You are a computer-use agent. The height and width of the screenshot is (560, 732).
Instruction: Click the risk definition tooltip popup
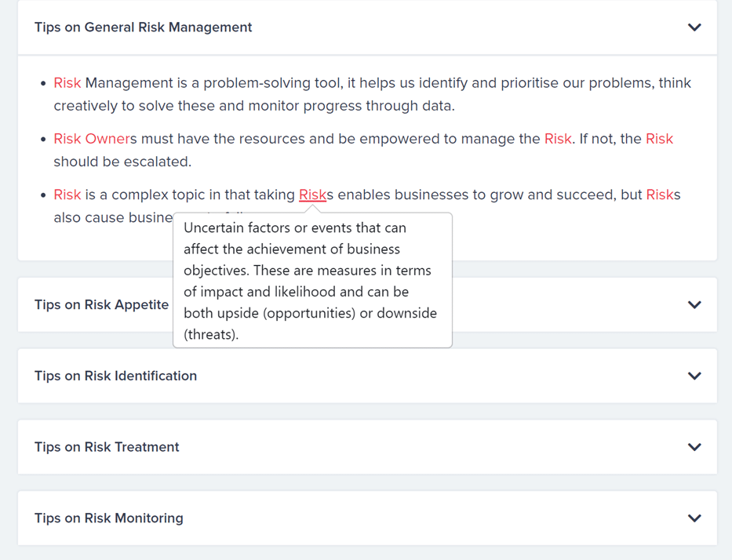(x=312, y=280)
